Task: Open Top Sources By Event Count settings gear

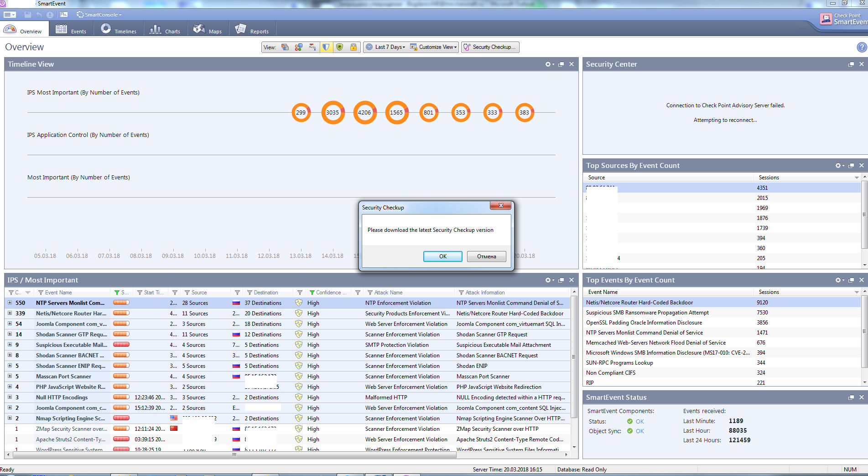Action: [840, 166]
